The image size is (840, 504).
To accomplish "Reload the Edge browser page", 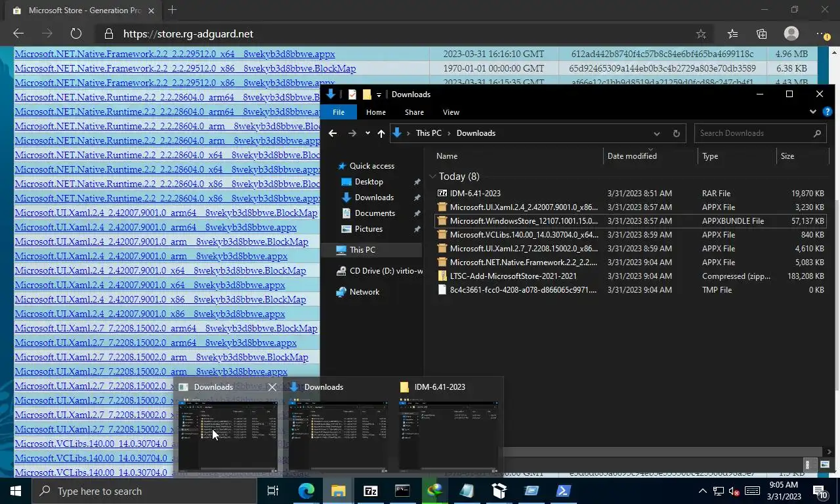I will coord(75,33).
